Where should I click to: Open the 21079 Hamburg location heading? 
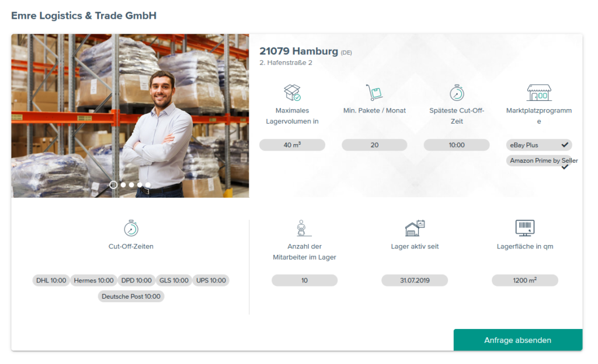pos(297,51)
